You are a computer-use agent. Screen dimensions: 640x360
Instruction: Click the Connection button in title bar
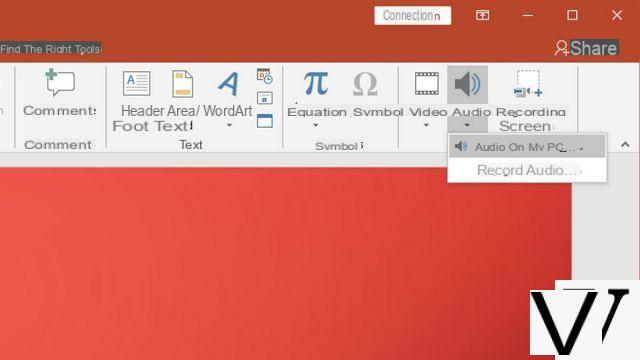[413, 16]
